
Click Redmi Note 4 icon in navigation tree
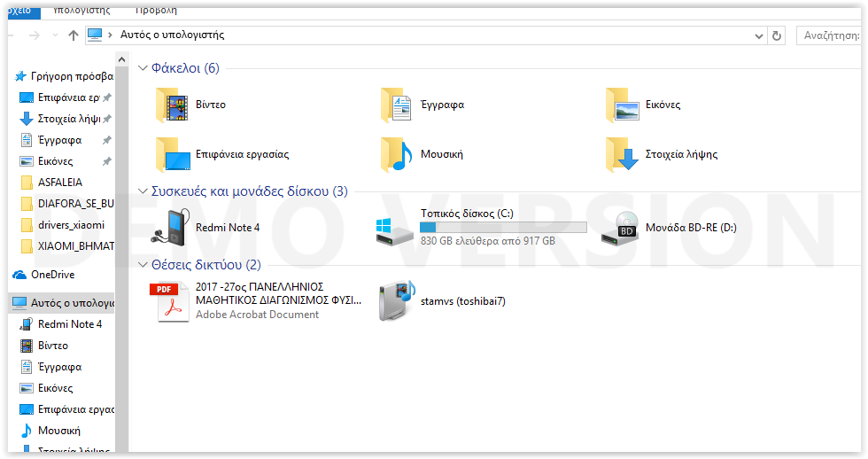[26, 324]
